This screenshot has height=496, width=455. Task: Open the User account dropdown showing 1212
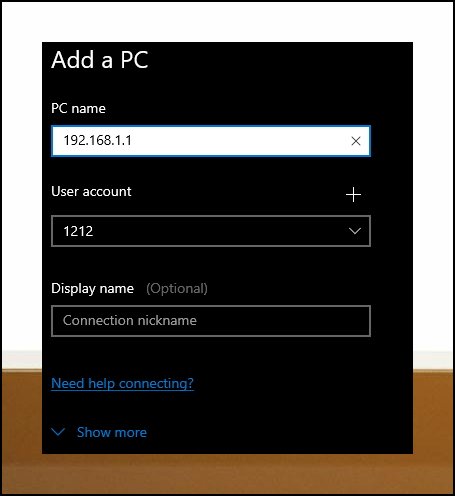[211, 231]
